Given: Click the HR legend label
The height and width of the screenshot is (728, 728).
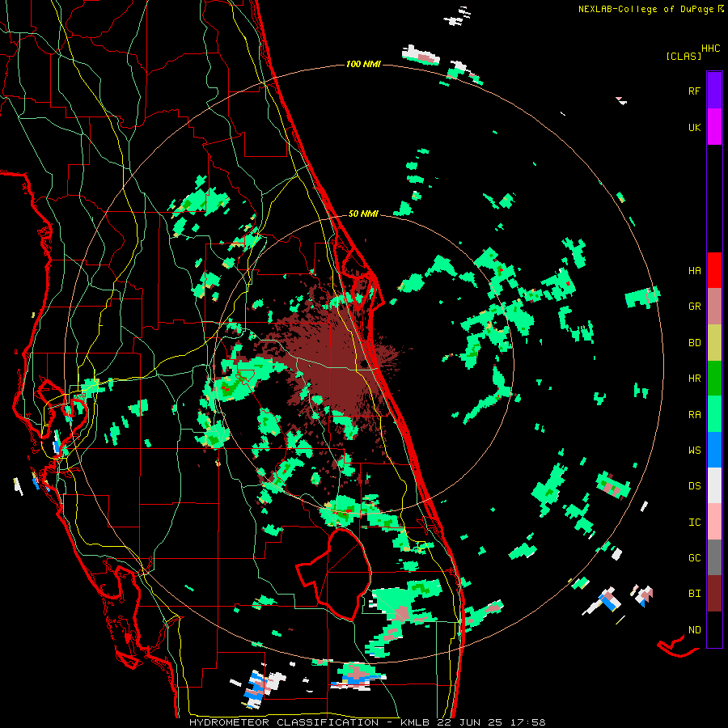Looking at the screenshot, I should [694, 379].
